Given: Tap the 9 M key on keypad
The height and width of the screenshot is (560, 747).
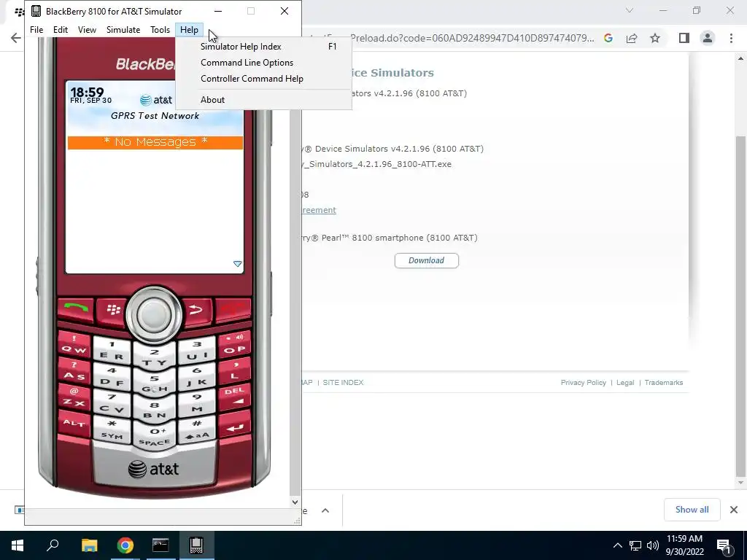Looking at the screenshot, I should [197, 403].
